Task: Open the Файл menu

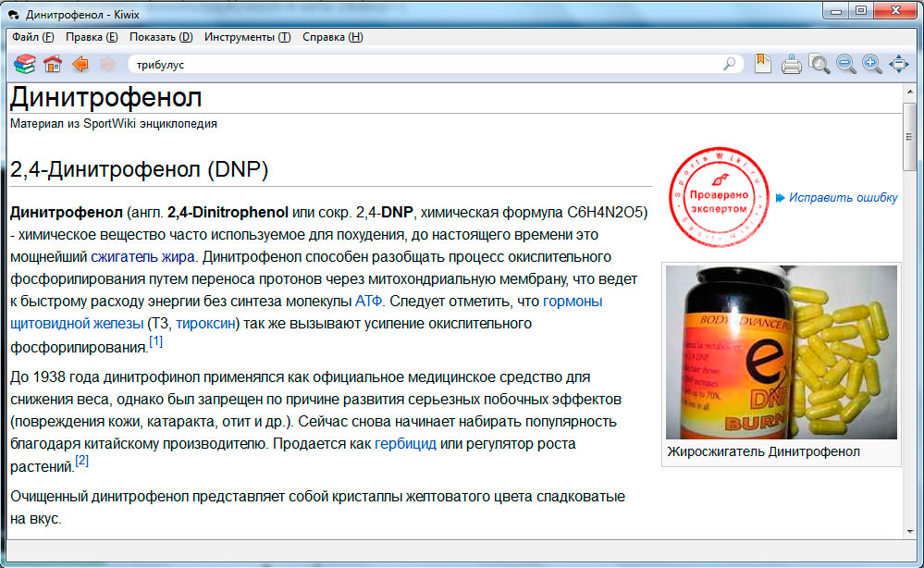Action: click(33, 37)
